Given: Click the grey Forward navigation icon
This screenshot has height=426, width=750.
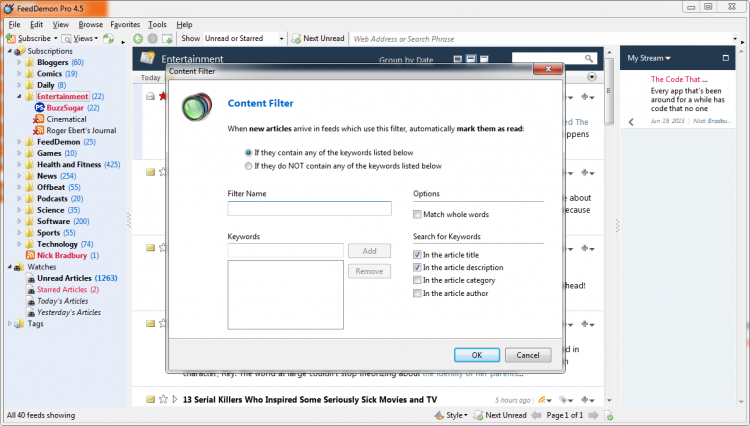Looking at the screenshot, I should (153, 39).
